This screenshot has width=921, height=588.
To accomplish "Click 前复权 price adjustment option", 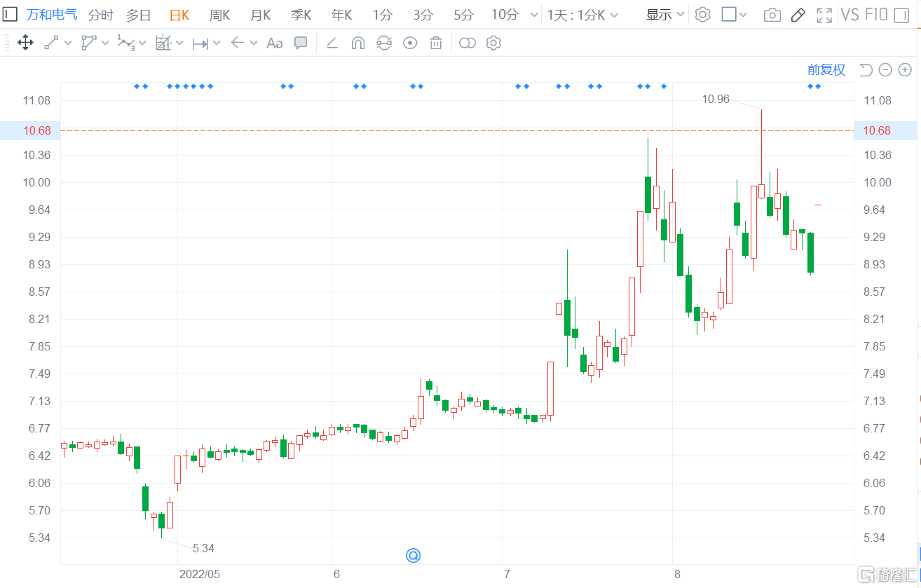I will 826,69.
